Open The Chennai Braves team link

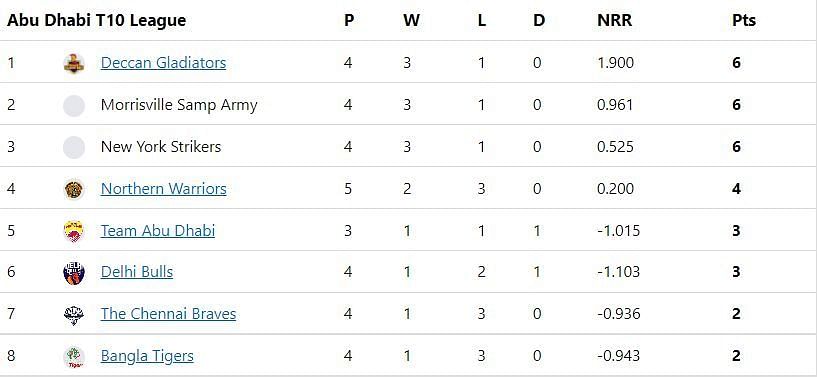[168, 314]
